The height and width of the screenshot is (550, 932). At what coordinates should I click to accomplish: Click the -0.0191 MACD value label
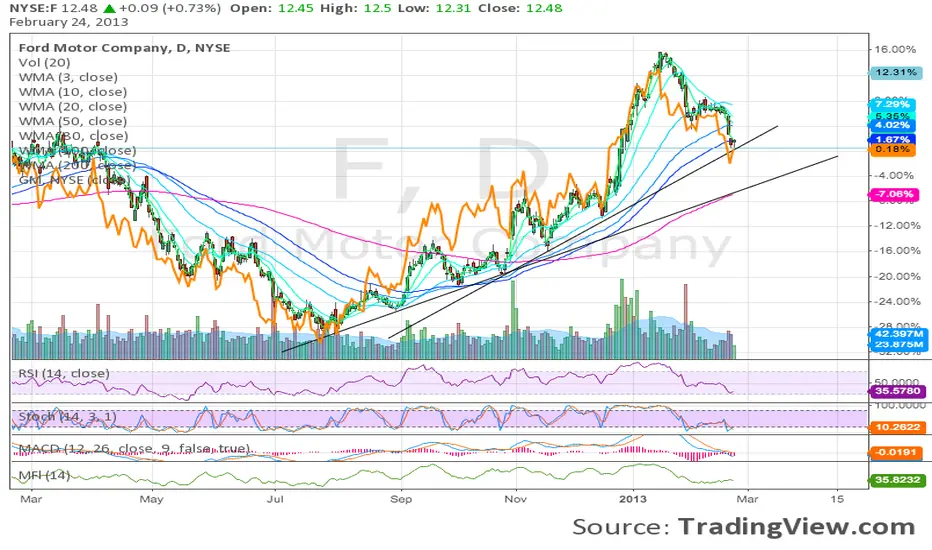point(896,452)
